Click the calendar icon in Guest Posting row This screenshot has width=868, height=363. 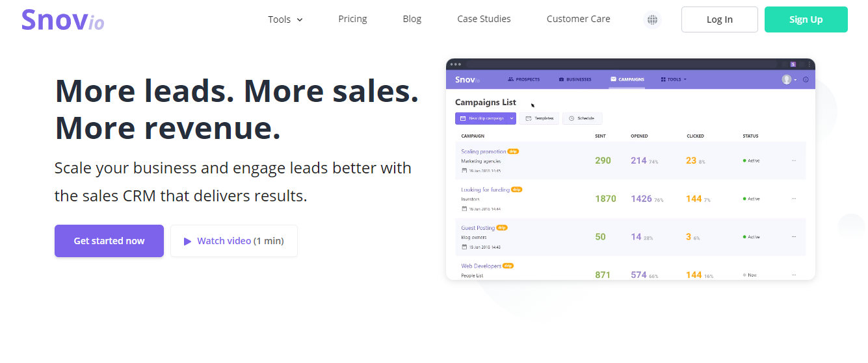(x=464, y=247)
